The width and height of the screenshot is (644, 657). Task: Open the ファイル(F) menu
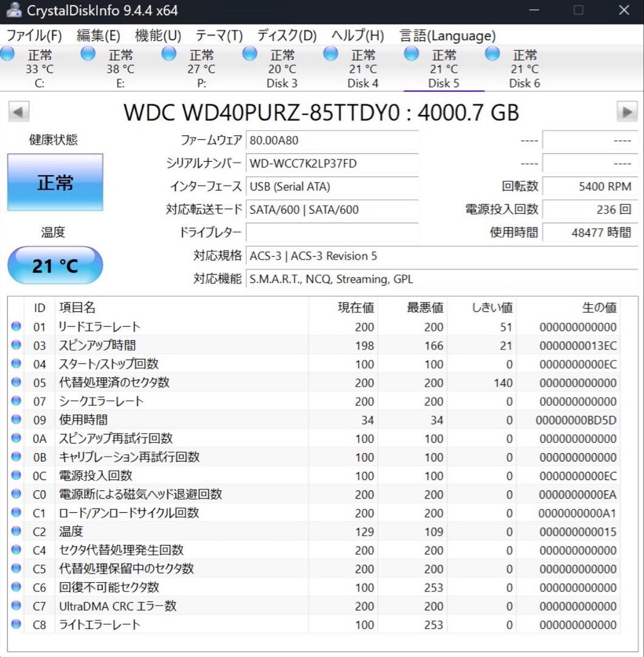pyautogui.click(x=34, y=36)
